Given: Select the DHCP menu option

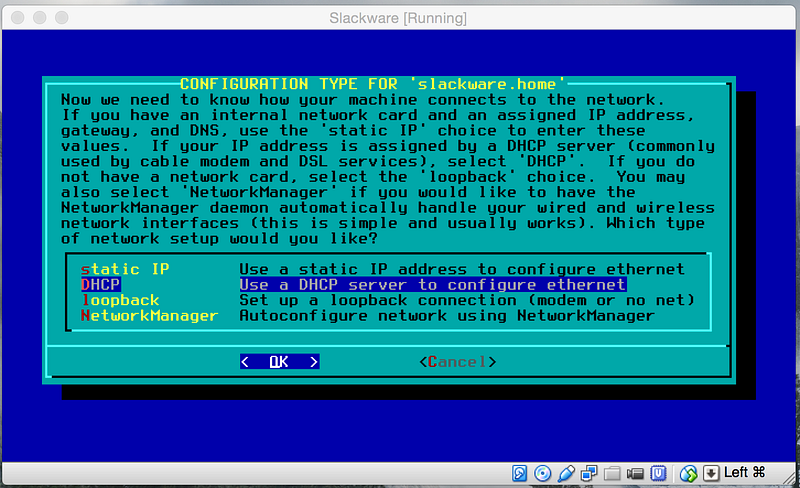Looking at the screenshot, I should [x=101, y=284].
